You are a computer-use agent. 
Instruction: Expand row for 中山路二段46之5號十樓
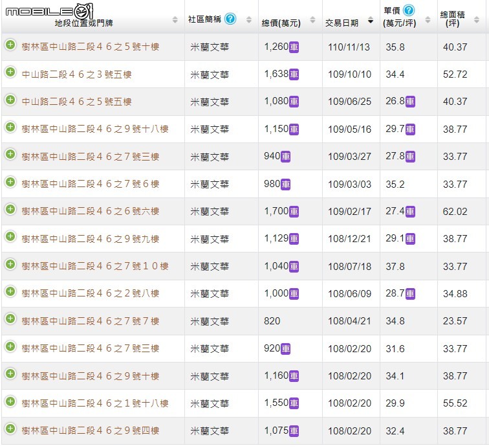[x=10, y=45]
